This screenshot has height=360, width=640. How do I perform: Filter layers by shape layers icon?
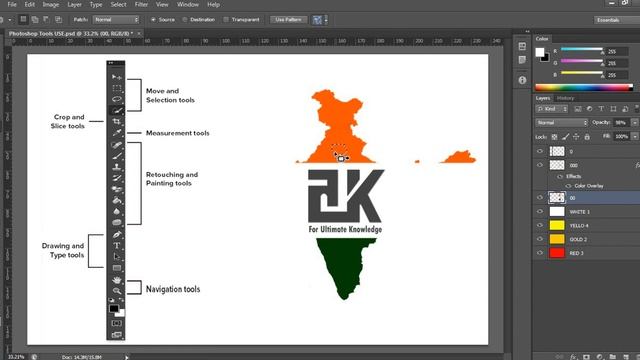click(613, 109)
